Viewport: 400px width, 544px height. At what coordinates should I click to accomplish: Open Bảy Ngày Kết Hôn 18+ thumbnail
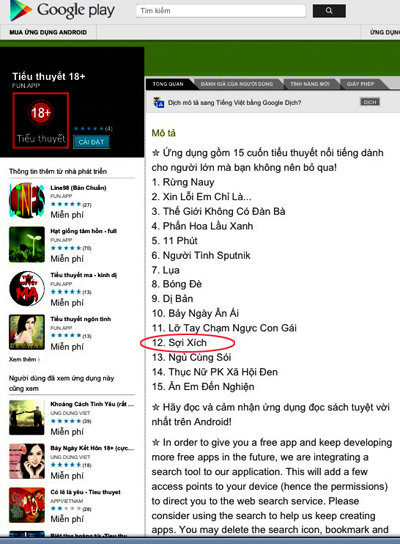click(27, 461)
